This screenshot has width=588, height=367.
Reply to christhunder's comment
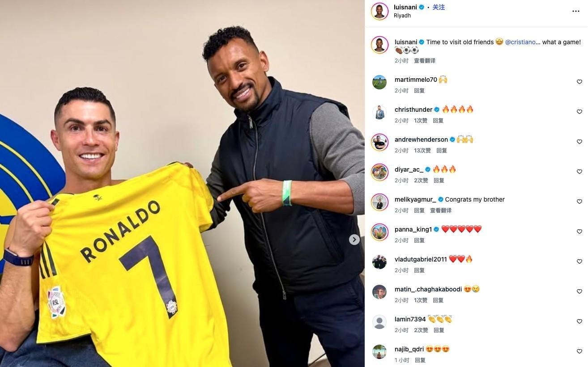point(438,121)
